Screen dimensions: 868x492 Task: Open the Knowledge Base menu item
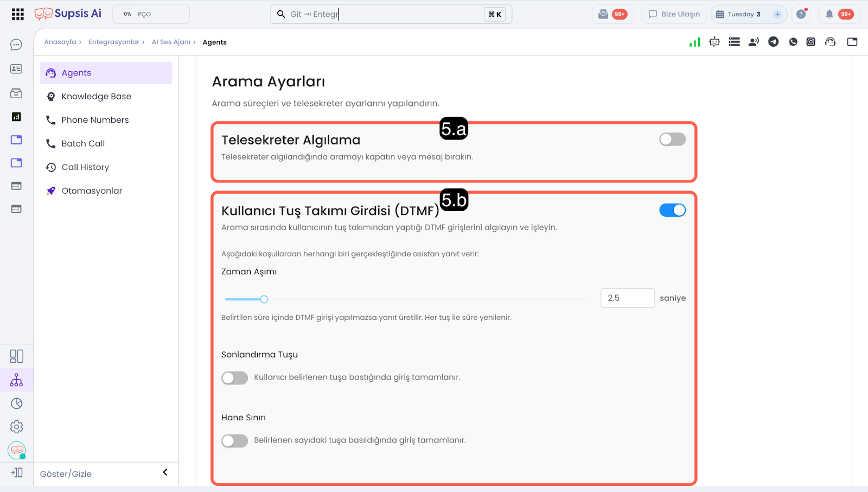pyautogui.click(x=96, y=97)
